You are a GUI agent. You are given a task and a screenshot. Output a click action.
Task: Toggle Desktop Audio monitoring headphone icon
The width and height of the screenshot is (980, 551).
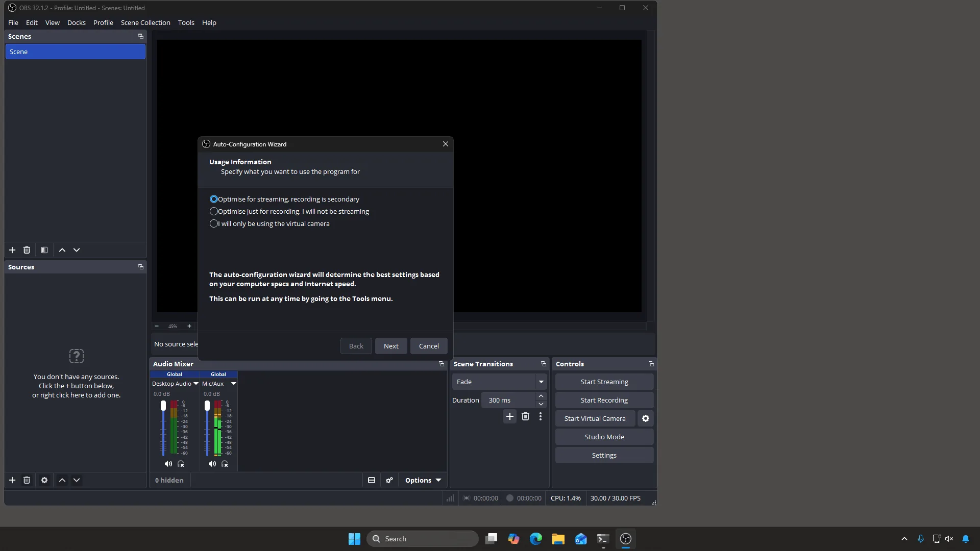pos(181,464)
